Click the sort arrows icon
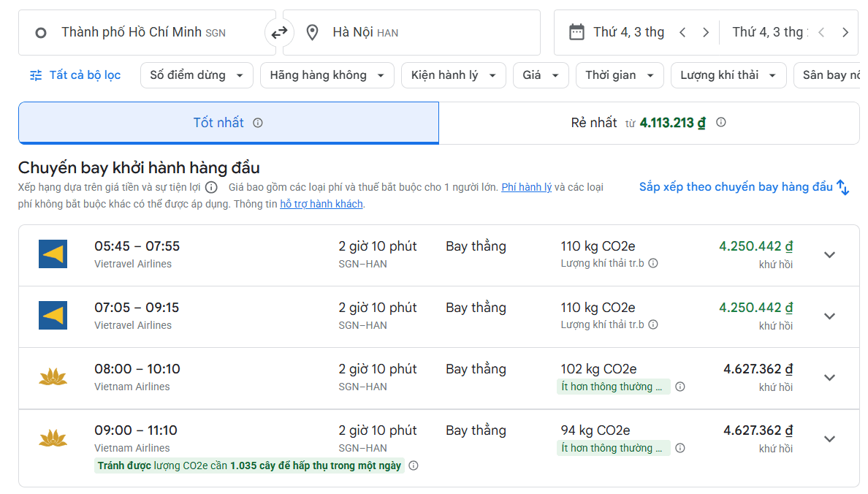Image resolution: width=868 pixels, height=494 pixels. [x=842, y=187]
